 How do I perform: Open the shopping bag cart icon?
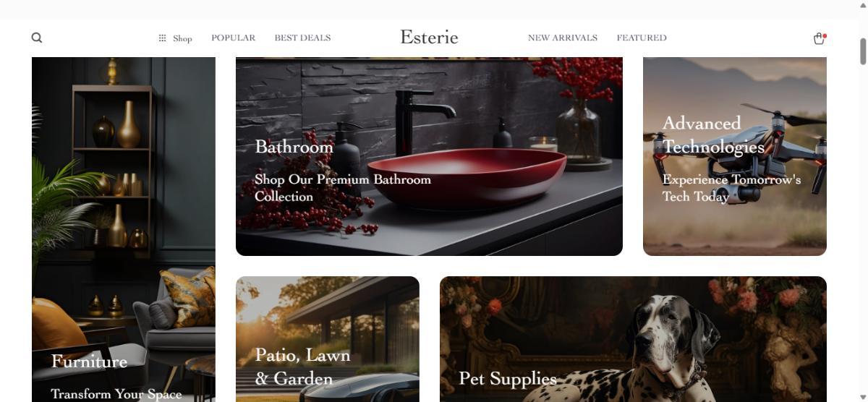(x=819, y=38)
